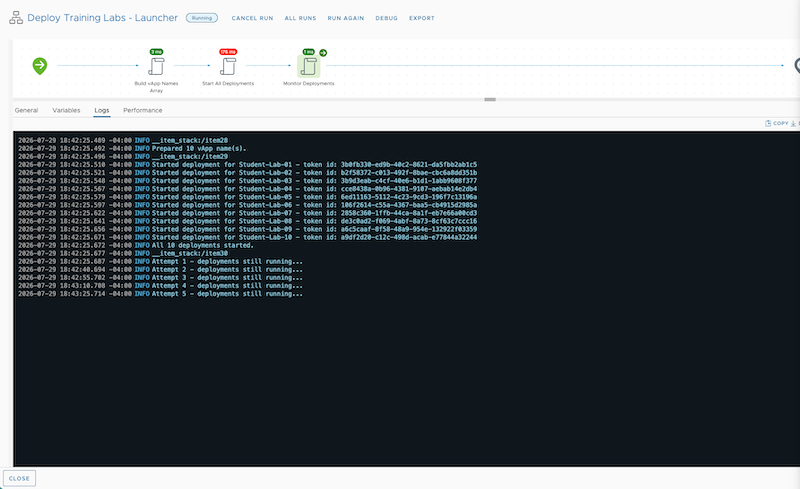
Task: Click the 'Attempt 5 - deployments still running' line
Action: 160,294
